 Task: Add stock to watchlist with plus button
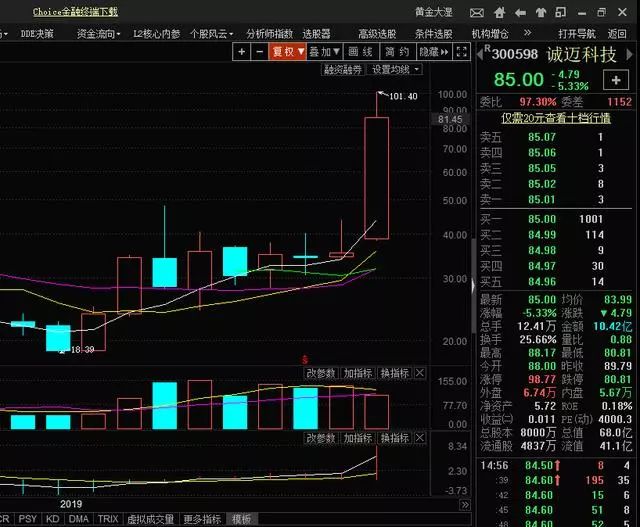click(616, 80)
